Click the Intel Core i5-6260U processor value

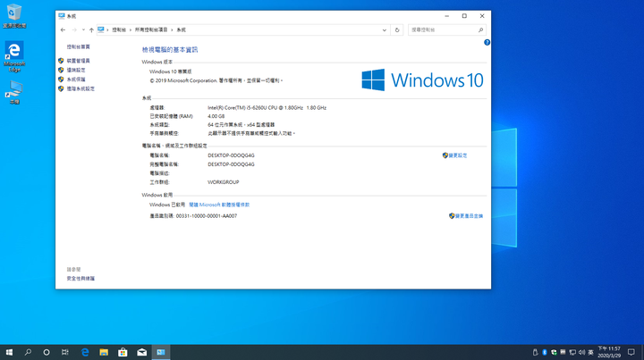point(267,108)
